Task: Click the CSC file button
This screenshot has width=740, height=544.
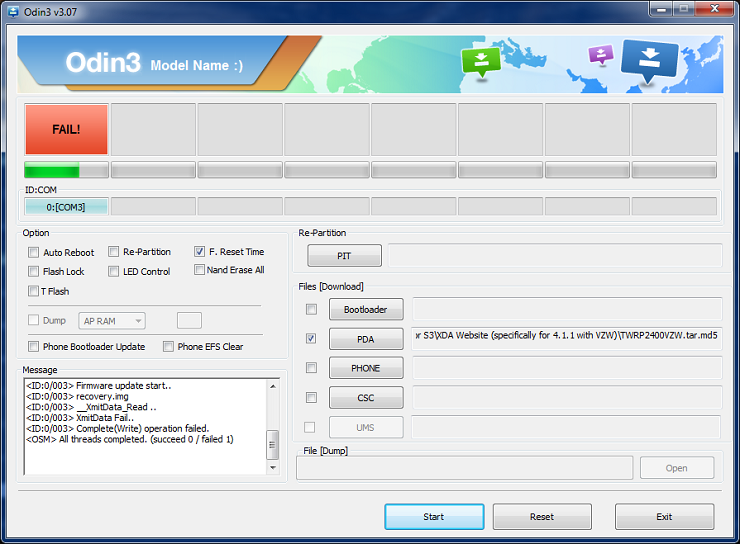Action: (365, 398)
